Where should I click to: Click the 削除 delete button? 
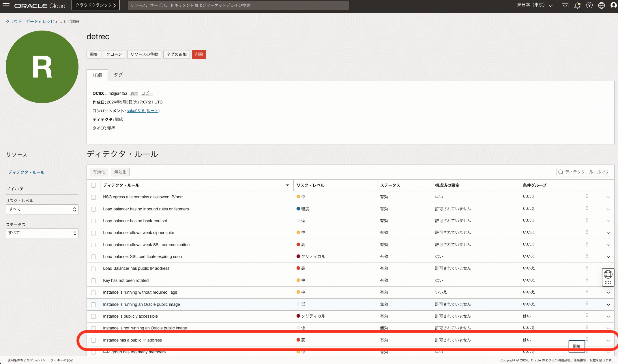tap(199, 54)
